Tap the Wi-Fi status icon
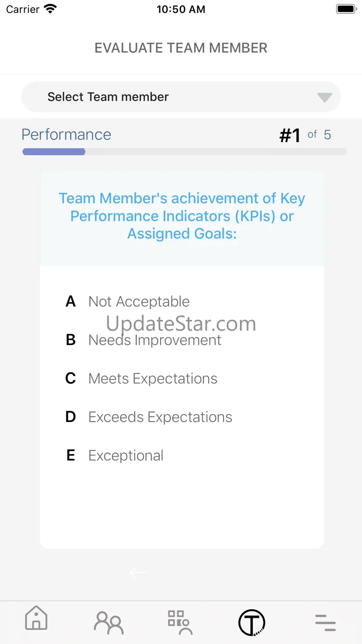The width and height of the screenshot is (362, 644). coord(50,9)
